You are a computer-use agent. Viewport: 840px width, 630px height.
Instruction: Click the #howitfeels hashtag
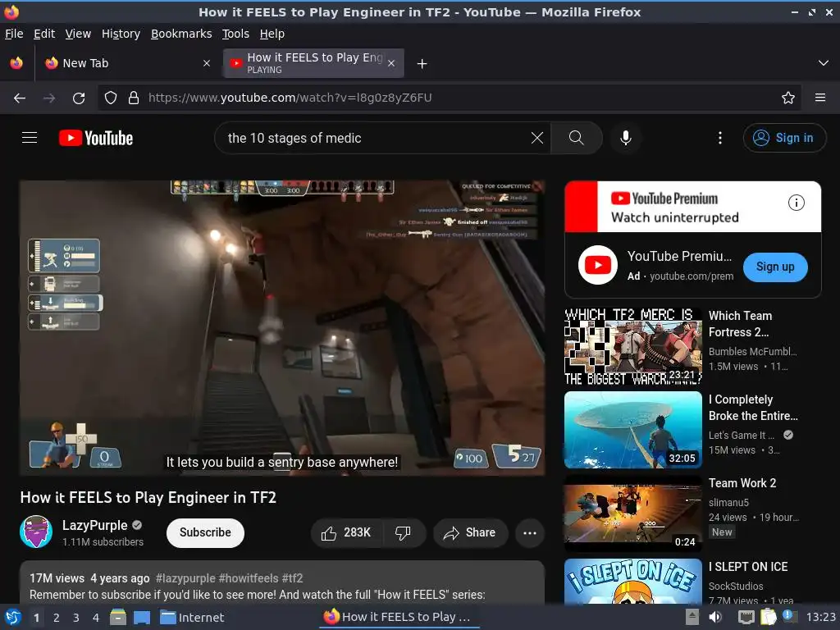click(249, 578)
